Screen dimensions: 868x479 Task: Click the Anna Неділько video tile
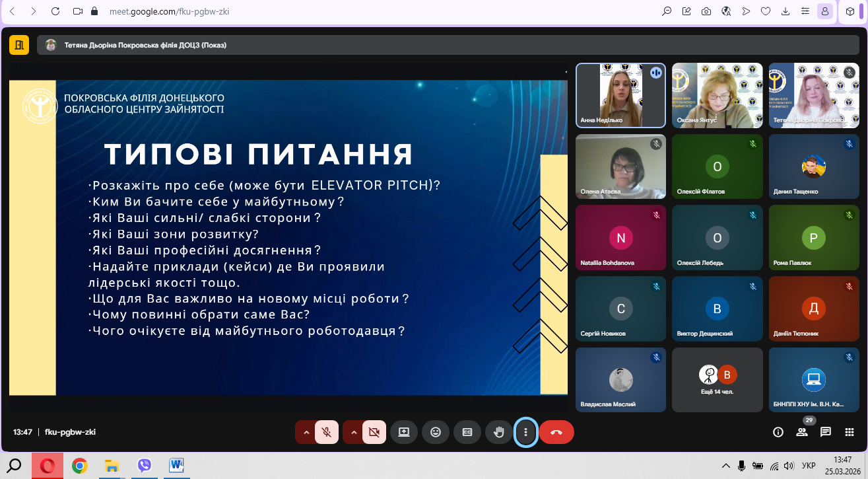click(x=620, y=95)
